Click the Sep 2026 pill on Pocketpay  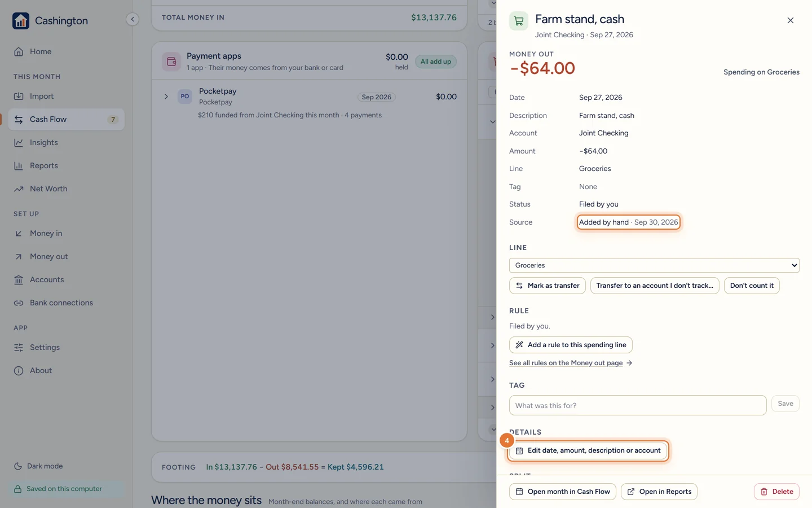click(x=377, y=97)
